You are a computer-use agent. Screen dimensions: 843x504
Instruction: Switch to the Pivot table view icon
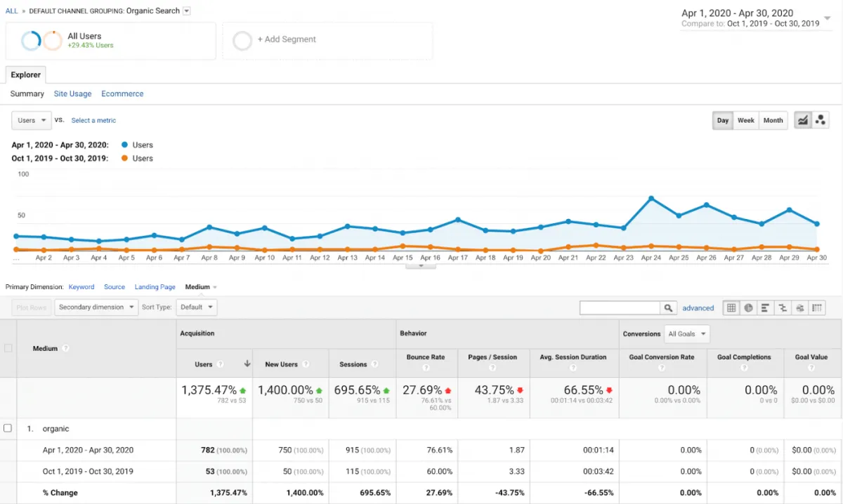[x=816, y=307]
